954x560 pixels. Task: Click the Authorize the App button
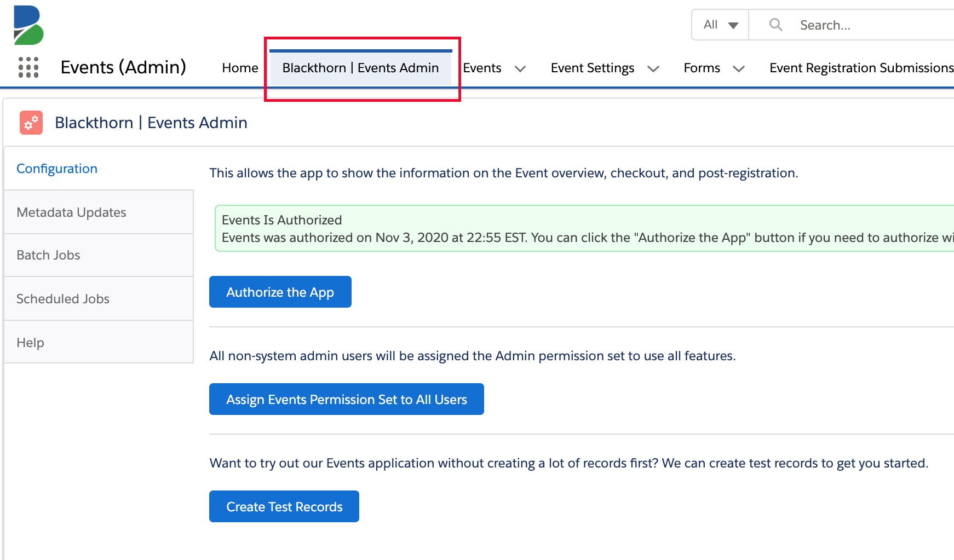tap(280, 292)
